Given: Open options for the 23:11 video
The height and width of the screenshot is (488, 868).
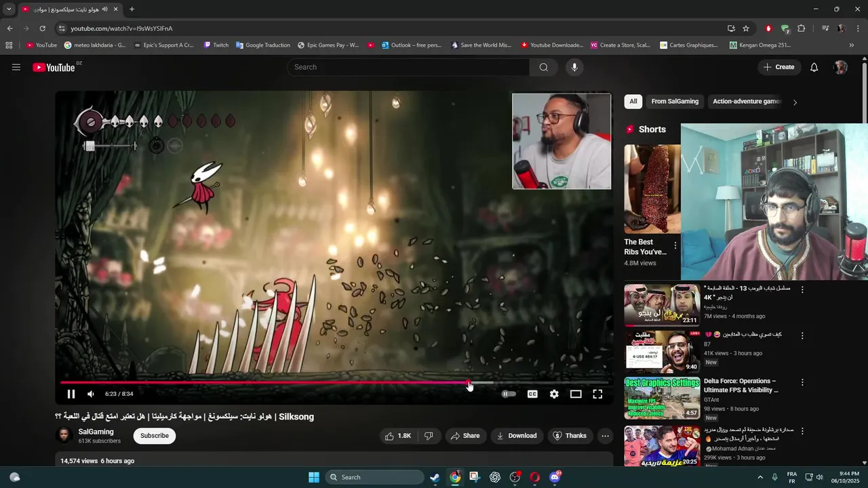Looking at the screenshot, I should pyautogui.click(x=802, y=289).
